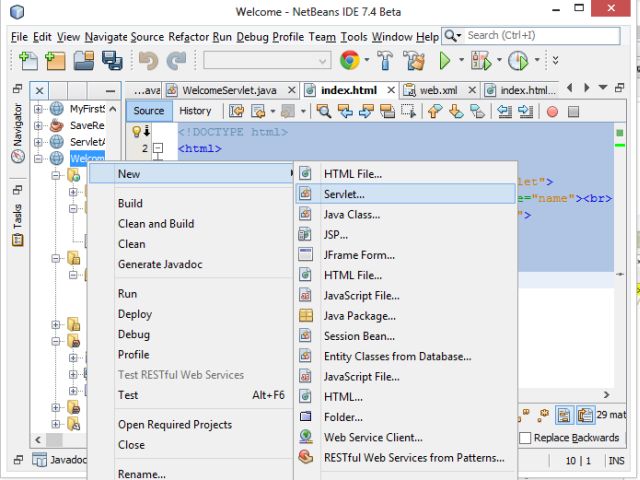Select Generate Javadoc context item
This screenshot has height=480, width=640.
pyautogui.click(x=191, y=264)
